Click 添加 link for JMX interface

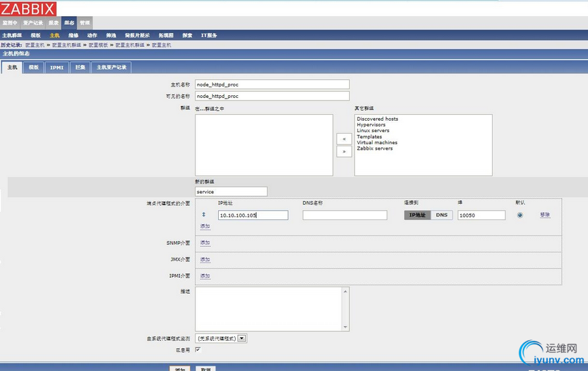[205, 260]
